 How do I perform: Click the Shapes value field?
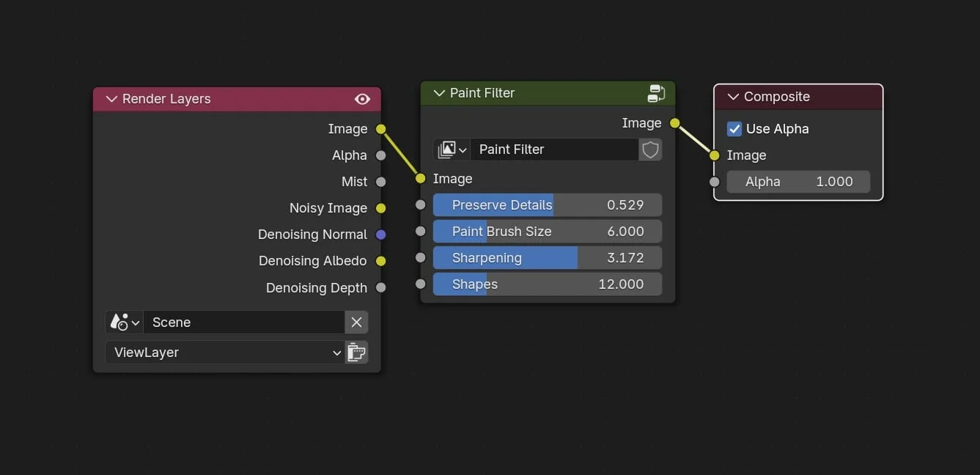(547, 284)
